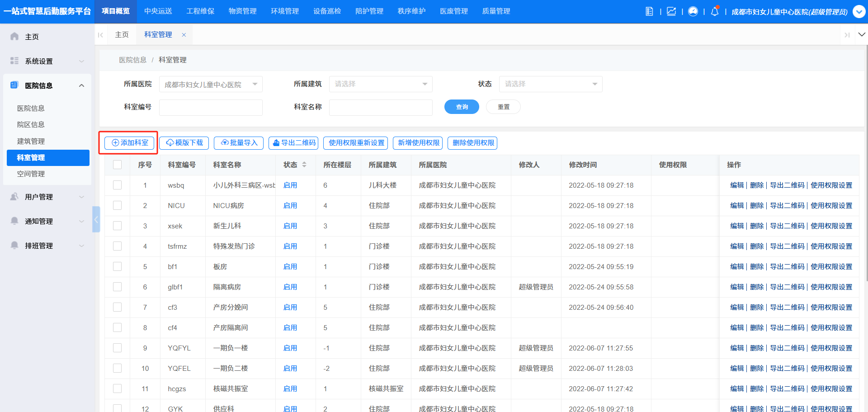The image size is (868, 412).
Task: Open 建筑管理 in sidebar
Action: tap(31, 141)
